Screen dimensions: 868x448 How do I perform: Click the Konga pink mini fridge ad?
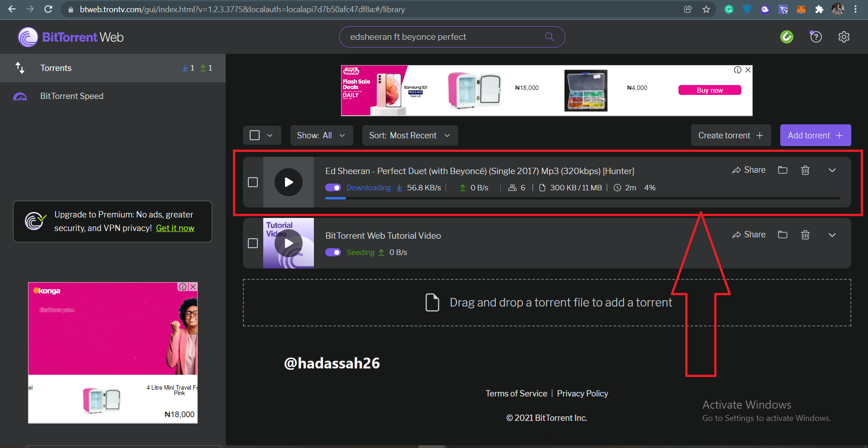tap(101, 400)
